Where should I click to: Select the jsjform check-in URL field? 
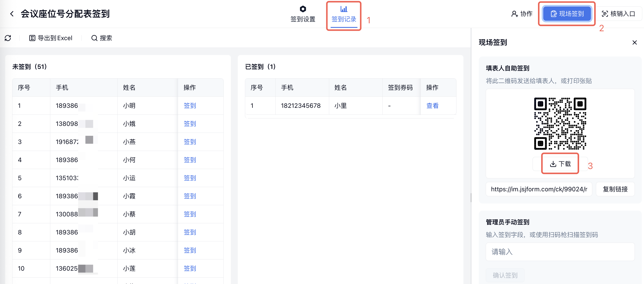pos(539,189)
